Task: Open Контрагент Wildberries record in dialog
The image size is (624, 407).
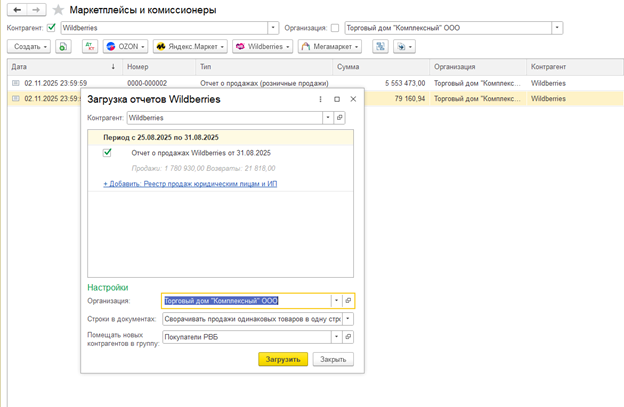Action: point(340,117)
